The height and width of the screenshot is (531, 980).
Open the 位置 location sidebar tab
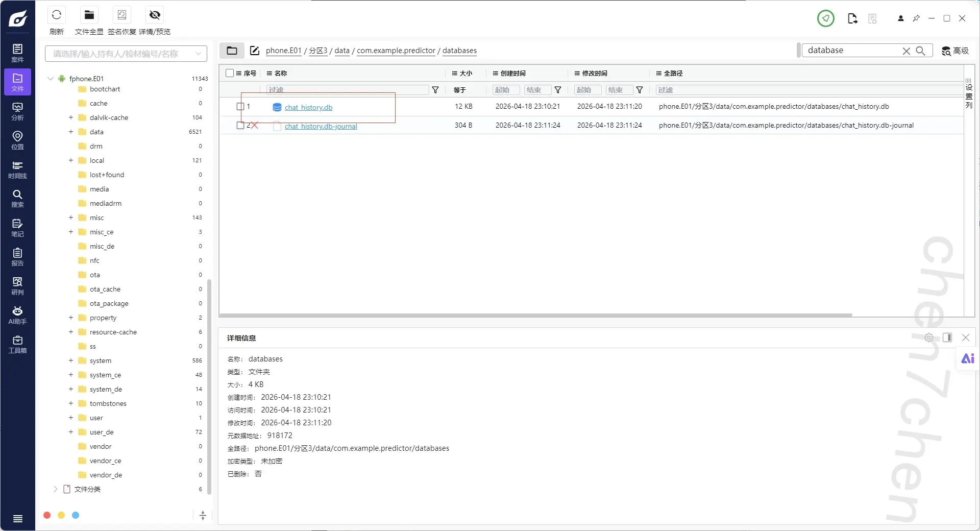click(x=17, y=140)
